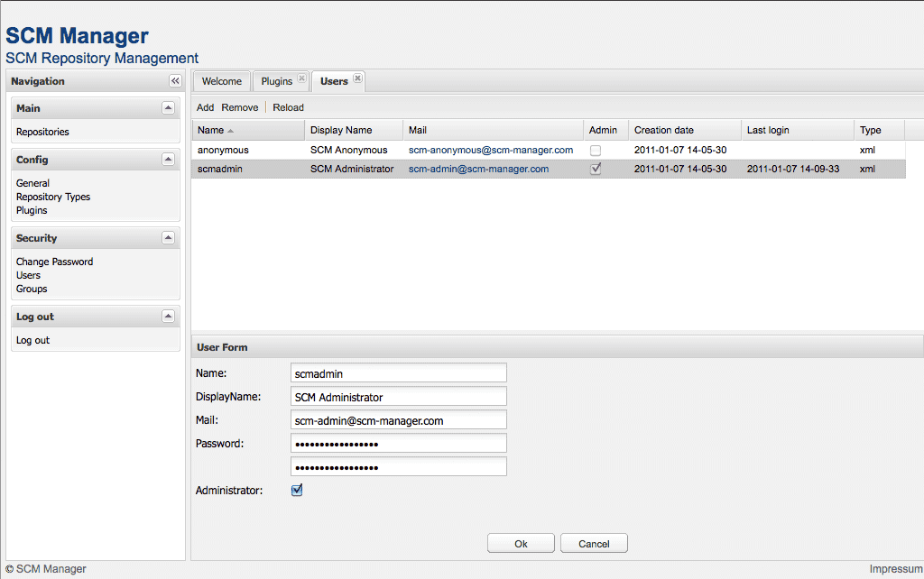This screenshot has width=924, height=579.
Task: Cancel the User Form changes
Action: click(x=594, y=543)
